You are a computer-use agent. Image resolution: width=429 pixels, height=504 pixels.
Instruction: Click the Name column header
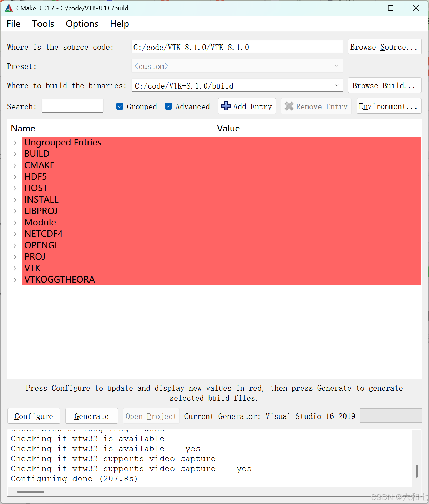111,128
